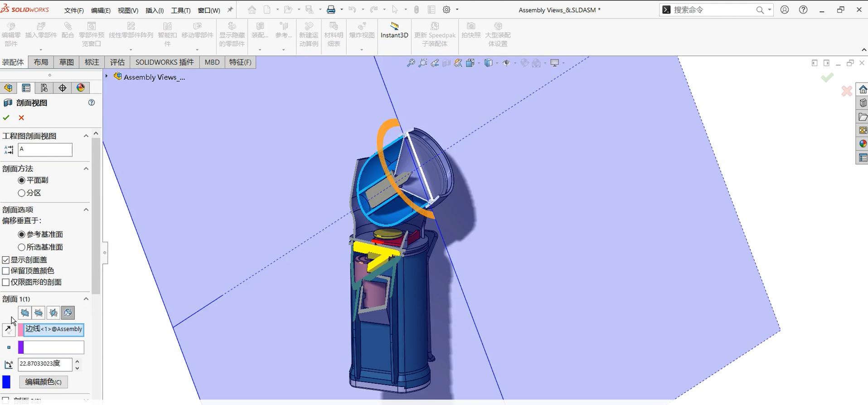868x405 pixels.
Task: Click the blue section color swatch
Action: click(6, 382)
